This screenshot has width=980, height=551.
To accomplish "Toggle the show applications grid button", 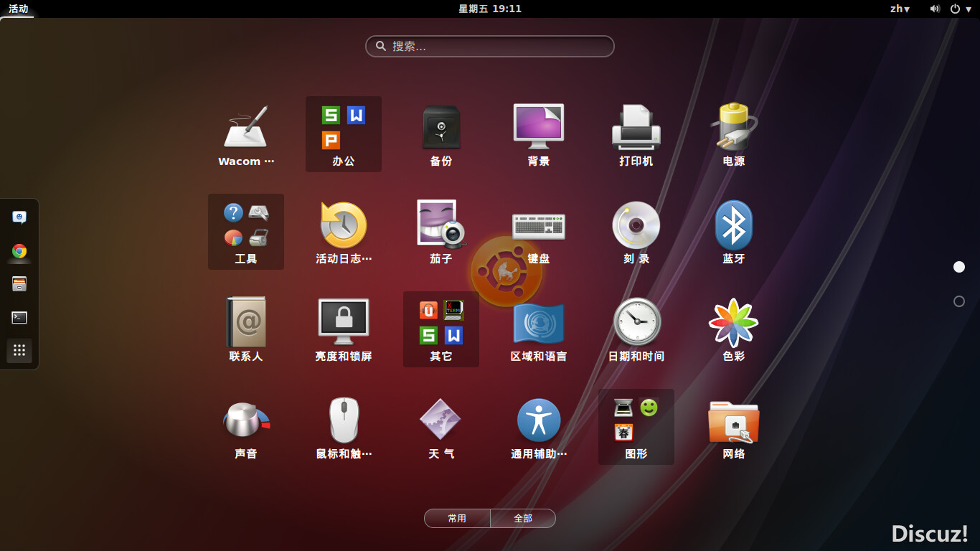I will coord(19,350).
